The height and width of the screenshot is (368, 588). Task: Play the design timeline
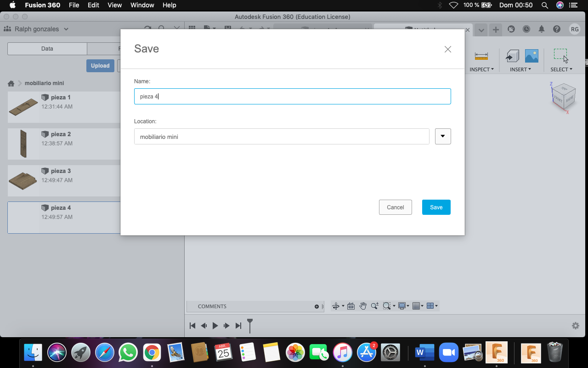tap(215, 326)
